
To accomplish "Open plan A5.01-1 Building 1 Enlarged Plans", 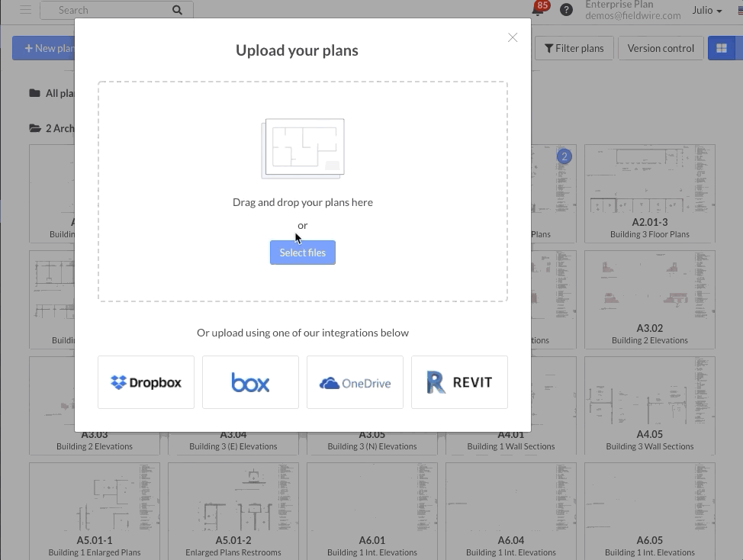I will [x=95, y=511].
